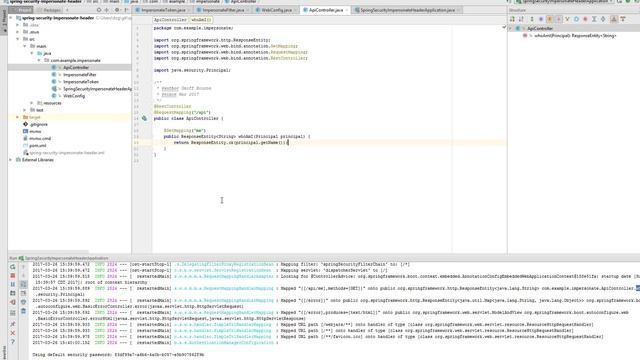The image size is (640, 360).
Task: Expand the target folder
Action: pyautogui.click(x=18, y=117)
